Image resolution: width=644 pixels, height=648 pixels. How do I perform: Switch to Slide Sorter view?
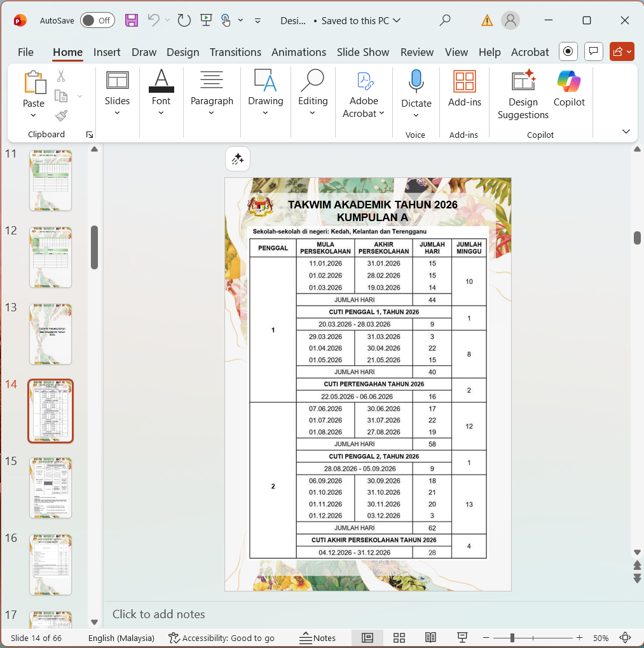pos(399,638)
